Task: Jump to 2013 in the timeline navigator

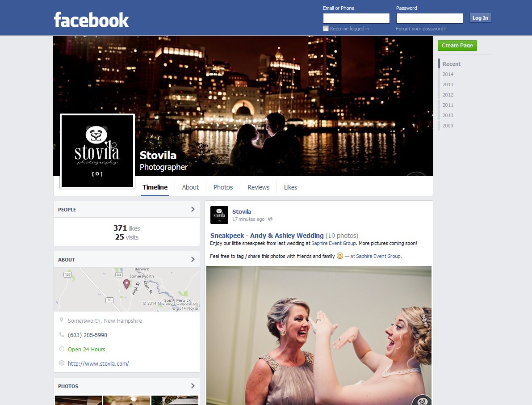Action: coord(448,84)
